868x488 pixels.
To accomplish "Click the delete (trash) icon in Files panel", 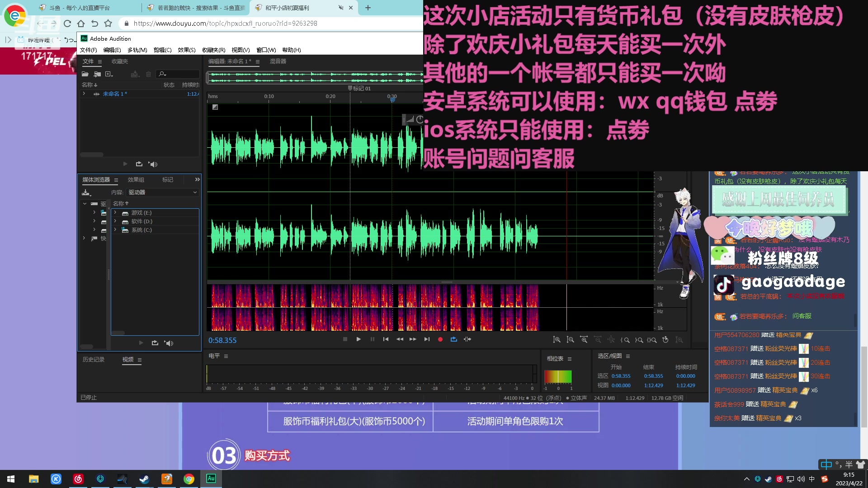I will (x=148, y=75).
